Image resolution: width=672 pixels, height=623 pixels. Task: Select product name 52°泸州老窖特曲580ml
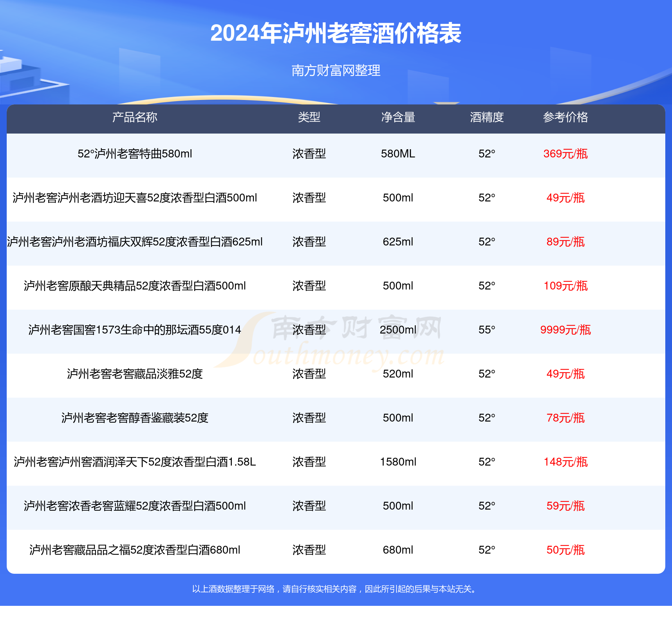pos(135,154)
